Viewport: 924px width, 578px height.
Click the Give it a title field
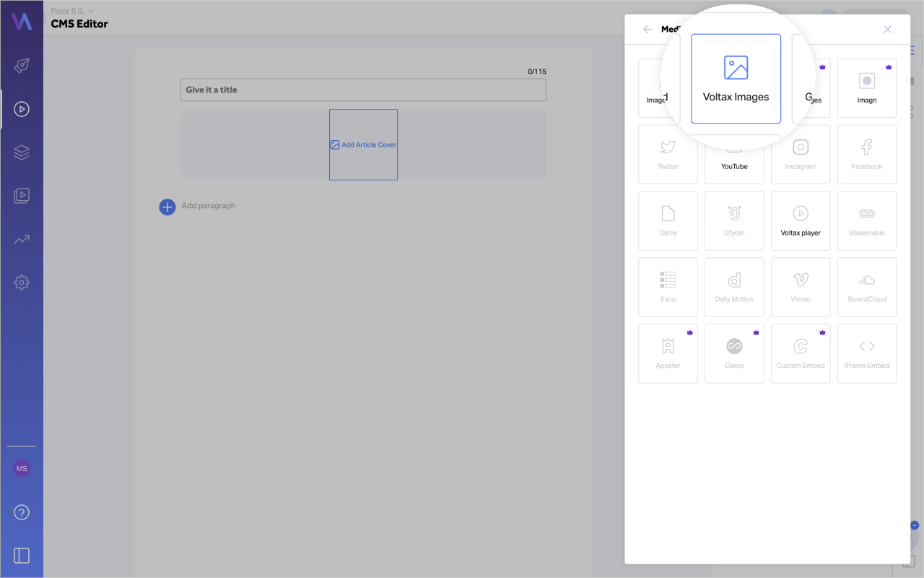click(x=363, y=90)
